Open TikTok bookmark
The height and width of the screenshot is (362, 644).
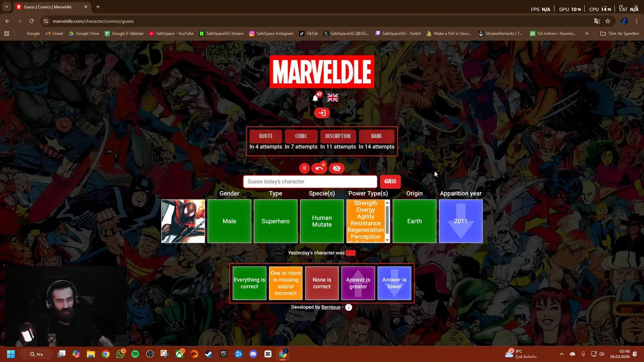point(308,34)
